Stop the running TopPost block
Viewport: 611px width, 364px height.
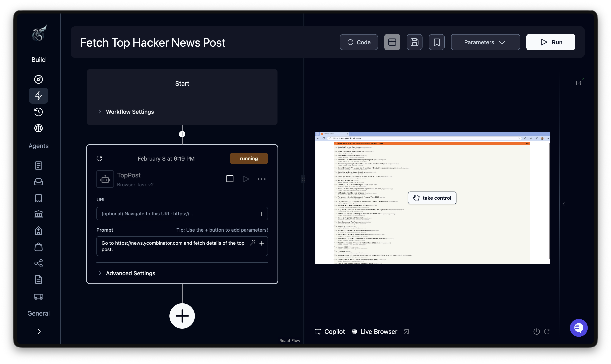click(230, 179)
